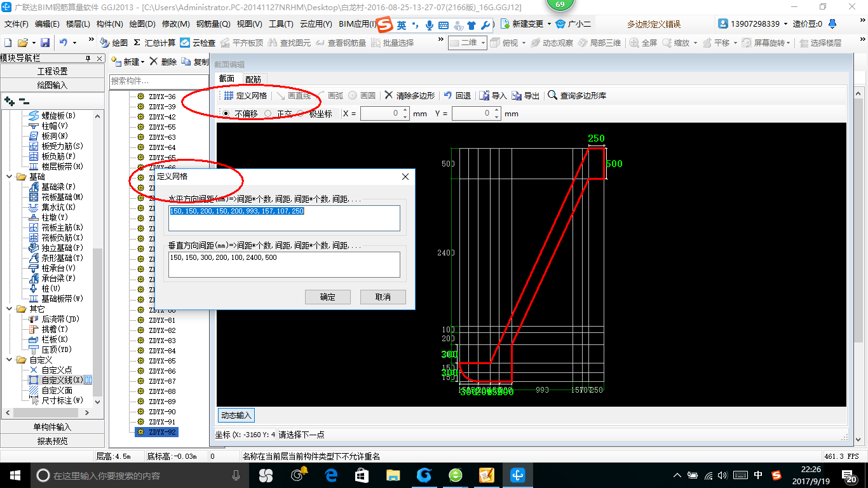
Task: Click 导出 export polygon tool
Action: pyautogui.click(x=526, y=95)
